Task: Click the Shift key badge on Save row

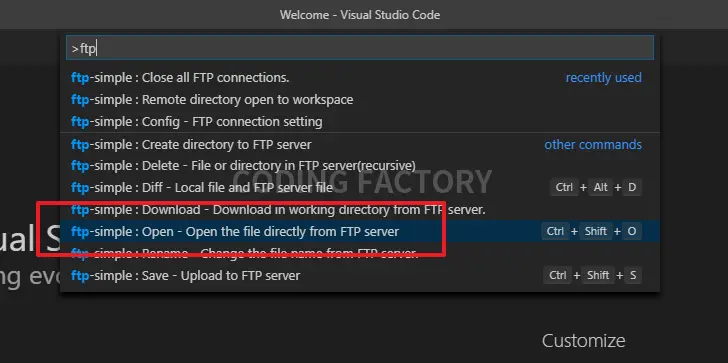Action: pos(598,275)
